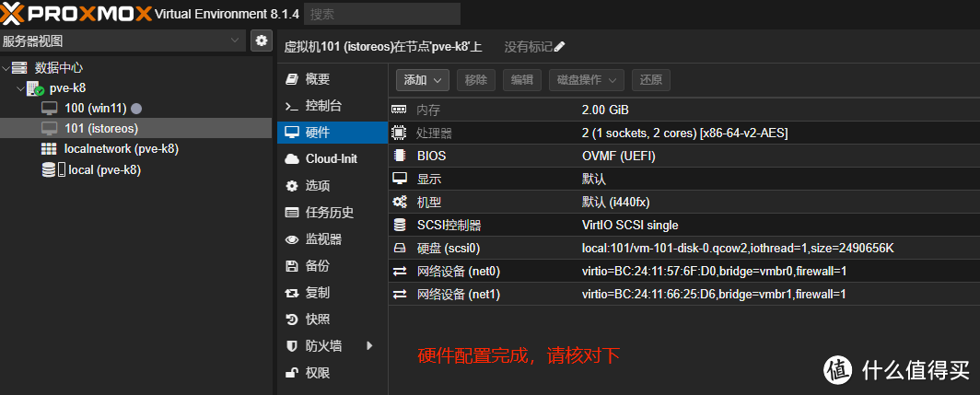980x395 pixels.
Task: Select the 显示 默认 display value
Action: [x=594, y=179]
